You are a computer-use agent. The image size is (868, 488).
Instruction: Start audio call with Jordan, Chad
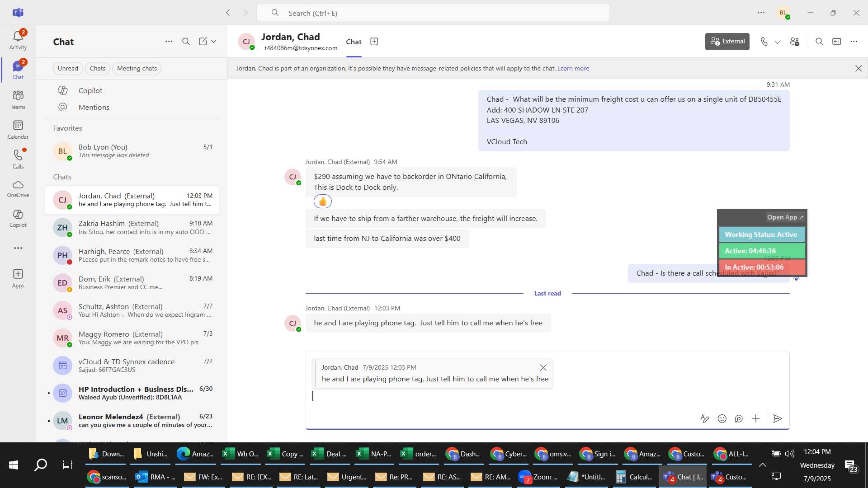tap(764, 42)
